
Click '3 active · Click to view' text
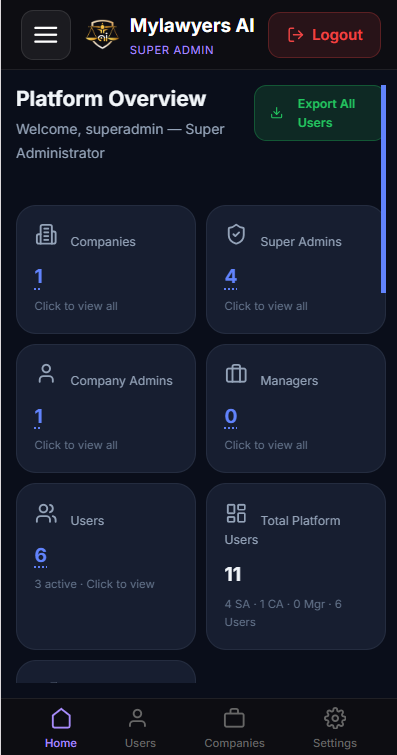coord(94,584)
